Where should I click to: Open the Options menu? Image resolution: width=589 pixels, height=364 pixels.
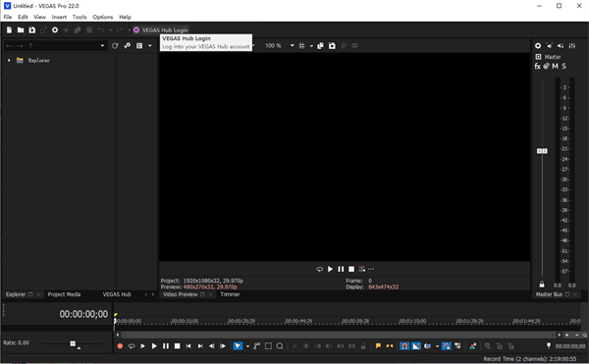click(x=102, y=17)
